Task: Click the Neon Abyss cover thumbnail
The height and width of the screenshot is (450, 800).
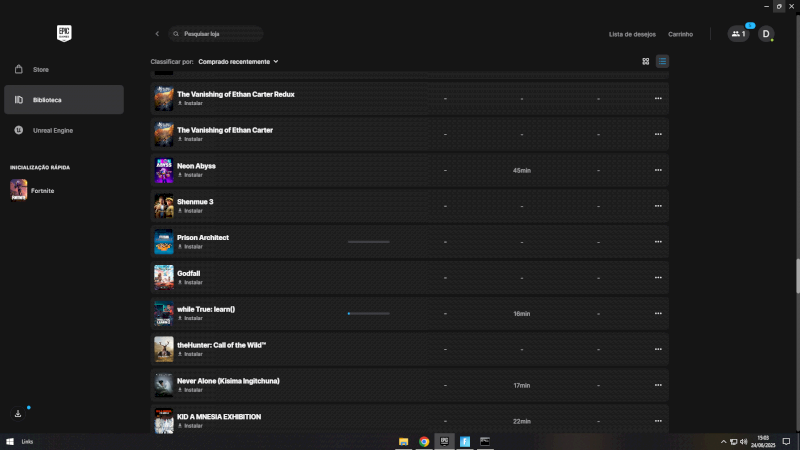Action: tap(164, 170)
